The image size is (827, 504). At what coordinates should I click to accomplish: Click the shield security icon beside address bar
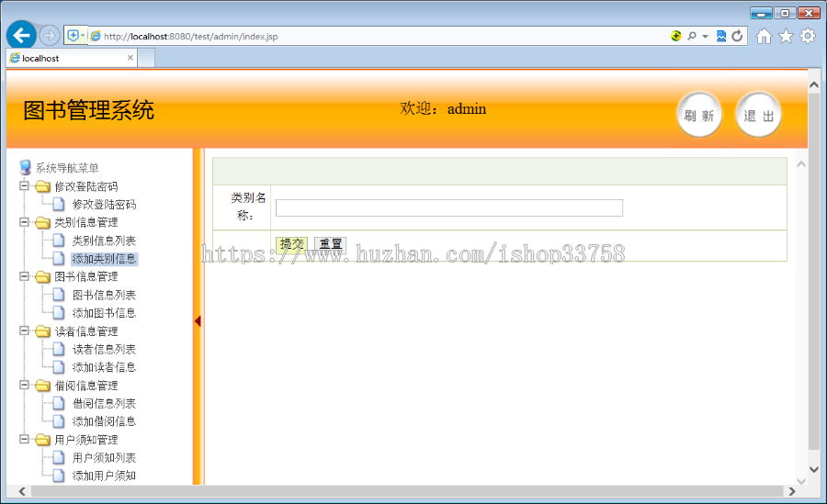[73, 35]
